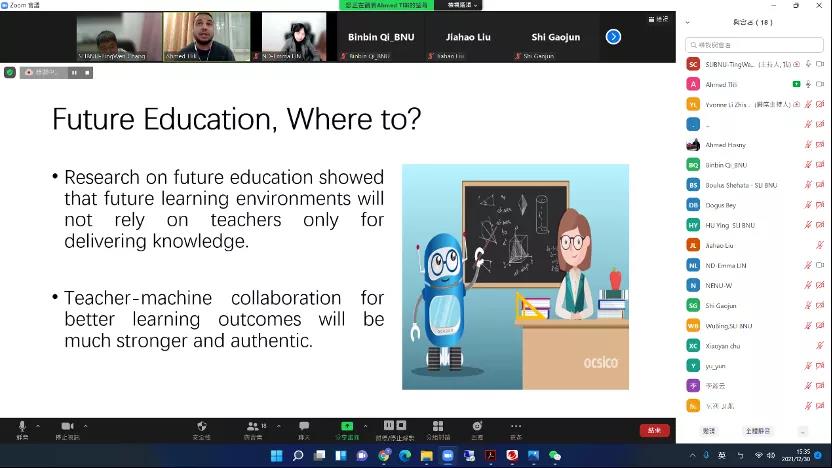
Task: Open Breakout Rooms from the toolbar
Action: coord(436,428)
